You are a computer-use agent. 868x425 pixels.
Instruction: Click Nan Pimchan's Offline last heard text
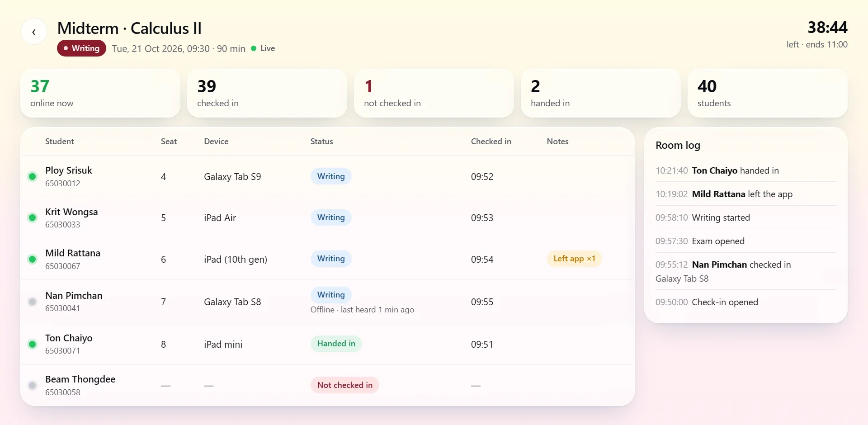coord(362,310)
